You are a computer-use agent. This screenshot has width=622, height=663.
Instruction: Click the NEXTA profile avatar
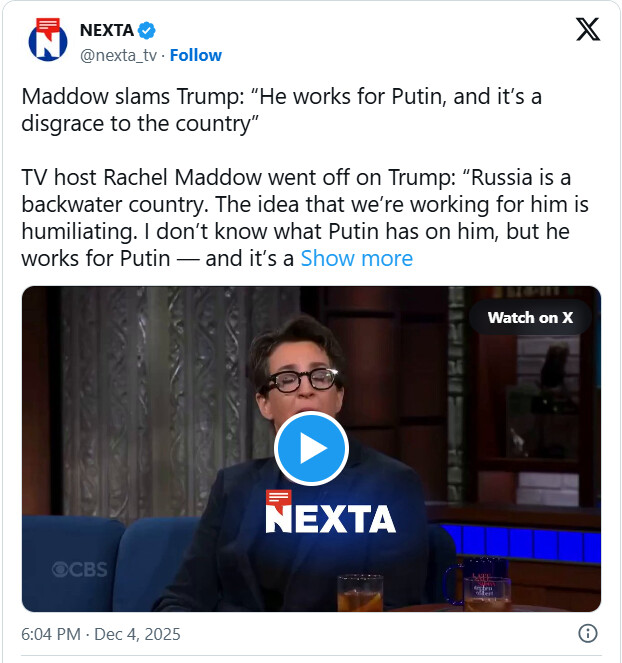click(x=47, y=40)
